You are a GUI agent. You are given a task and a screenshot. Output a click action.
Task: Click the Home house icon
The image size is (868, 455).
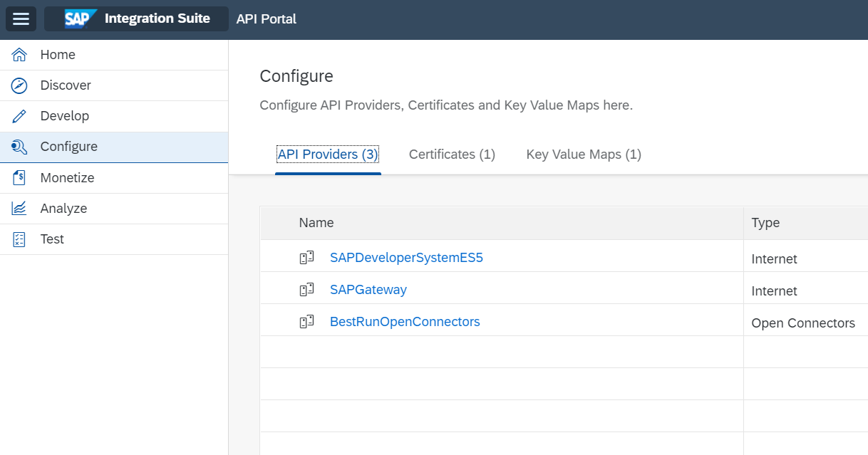pos(19,55)
